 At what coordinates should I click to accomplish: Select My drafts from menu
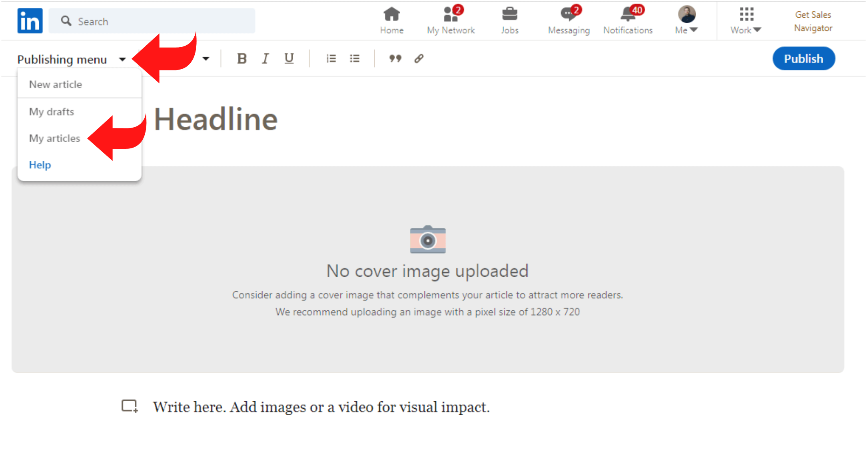click(52, 112)
